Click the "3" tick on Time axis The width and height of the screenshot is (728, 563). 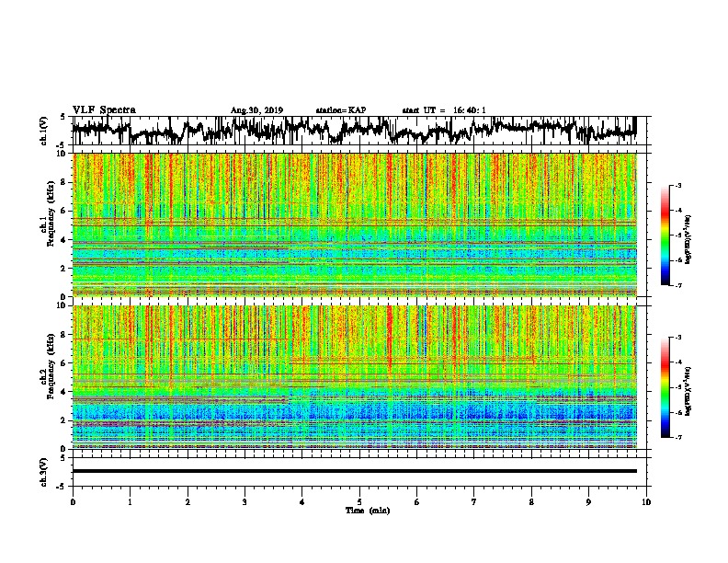(x=245, y=502)
